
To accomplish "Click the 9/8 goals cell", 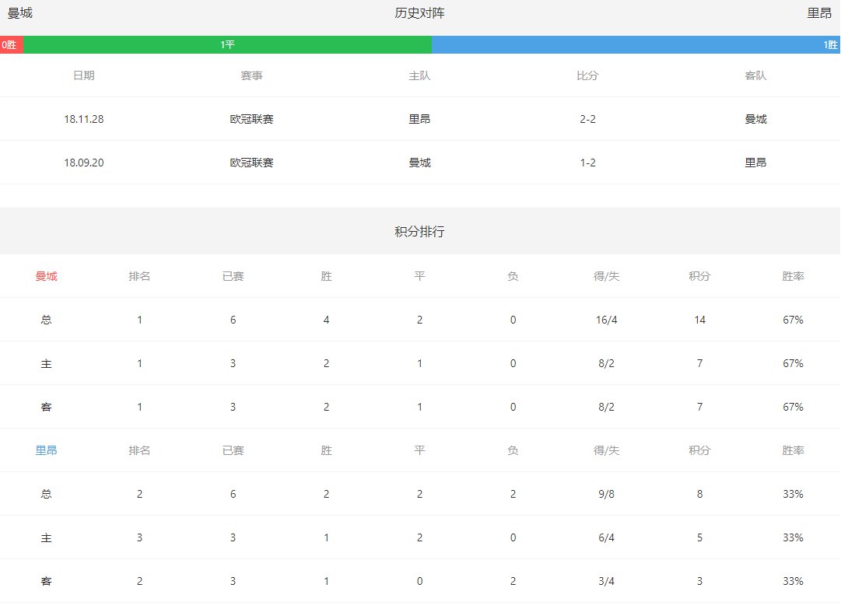I will pyautogui.click(x=606, y=495).
